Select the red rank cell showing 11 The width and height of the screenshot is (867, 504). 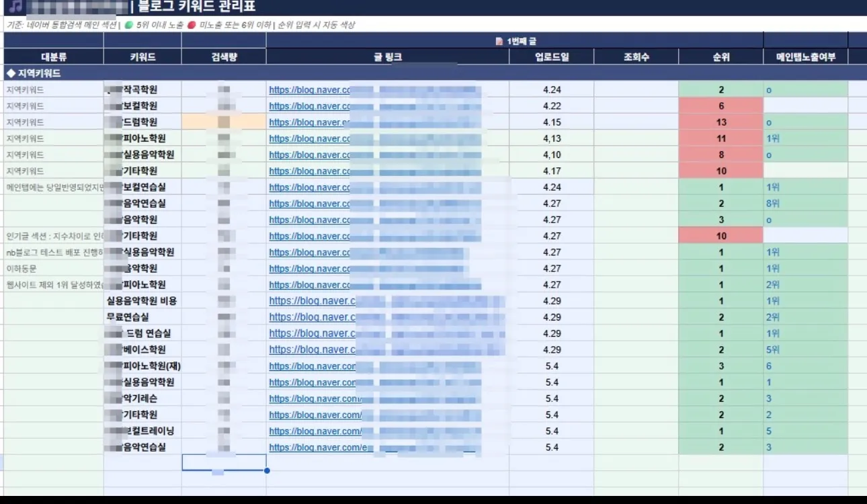(x=721, y=138)
